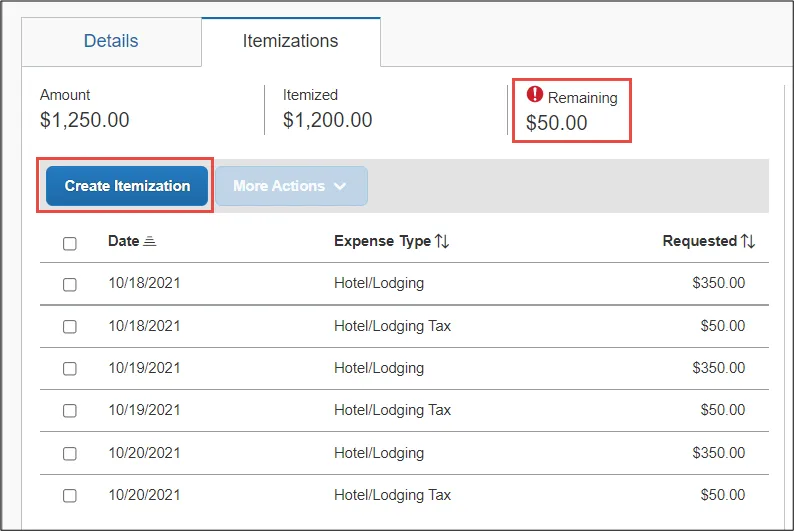794x531 pixels.
Task: Toggle the select-all checkbox in header
Action: 70,243
